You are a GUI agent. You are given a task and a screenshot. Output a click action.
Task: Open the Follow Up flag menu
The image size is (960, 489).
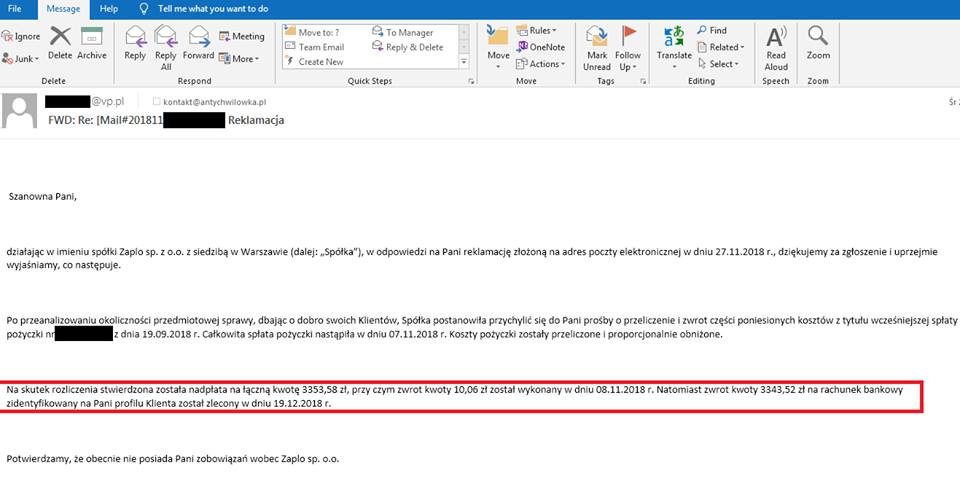[x=628, y=48]
